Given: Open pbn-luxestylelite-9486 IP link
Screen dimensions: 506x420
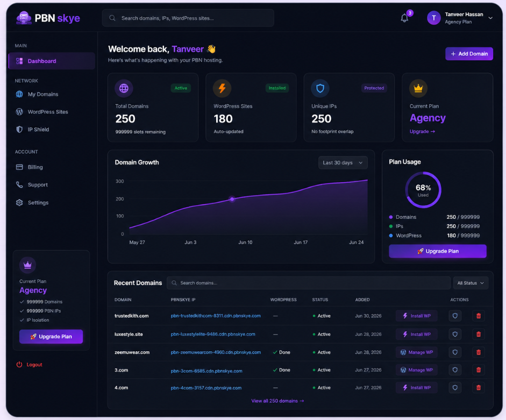Looking at the screenshot, I should tap(213, 334).
